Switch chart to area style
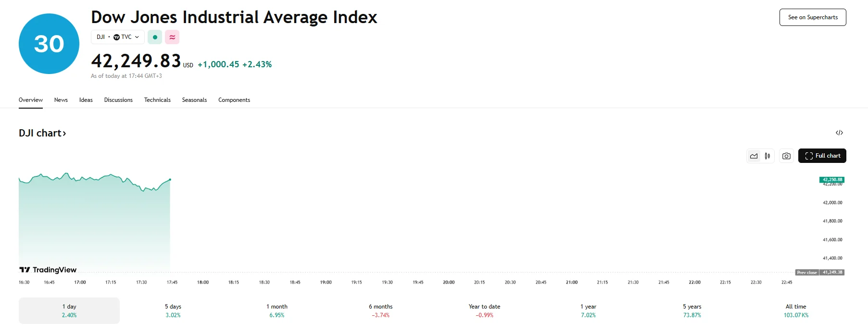 coord(754,156)
